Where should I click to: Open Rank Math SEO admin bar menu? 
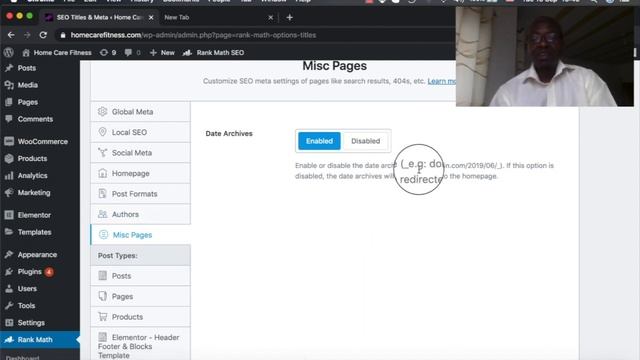point(214,53)
